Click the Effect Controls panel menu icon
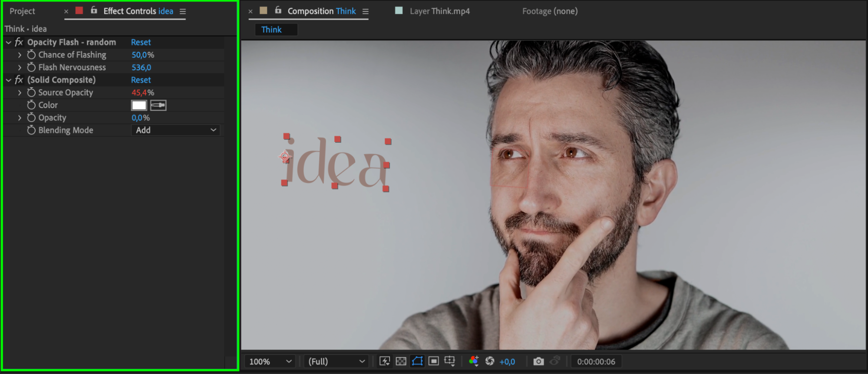The image size is (868, 374). 183,12
